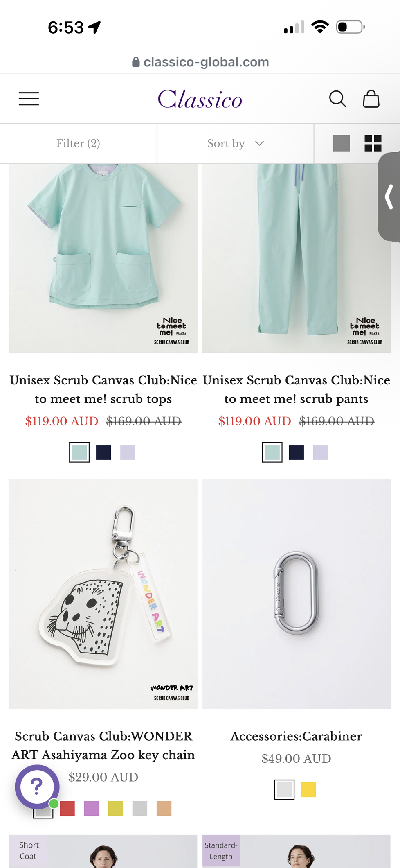Expand the Sort by dropdown

pos(236,143)
